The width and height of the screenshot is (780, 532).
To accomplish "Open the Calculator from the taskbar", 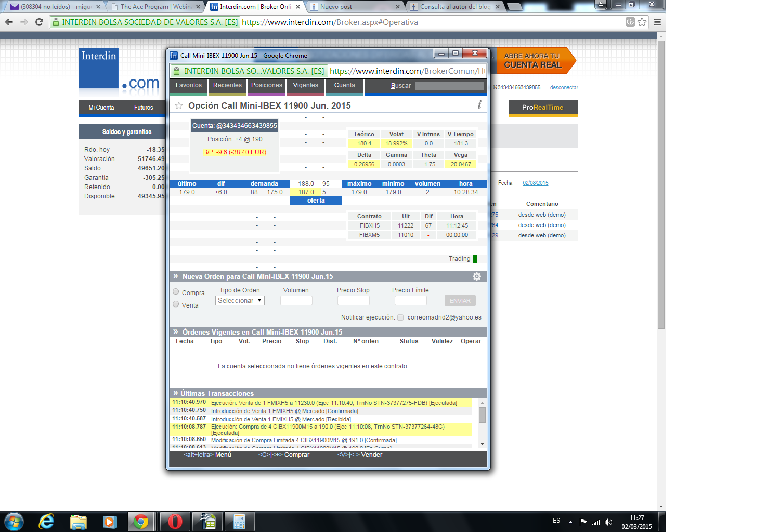I will (239, 522).
